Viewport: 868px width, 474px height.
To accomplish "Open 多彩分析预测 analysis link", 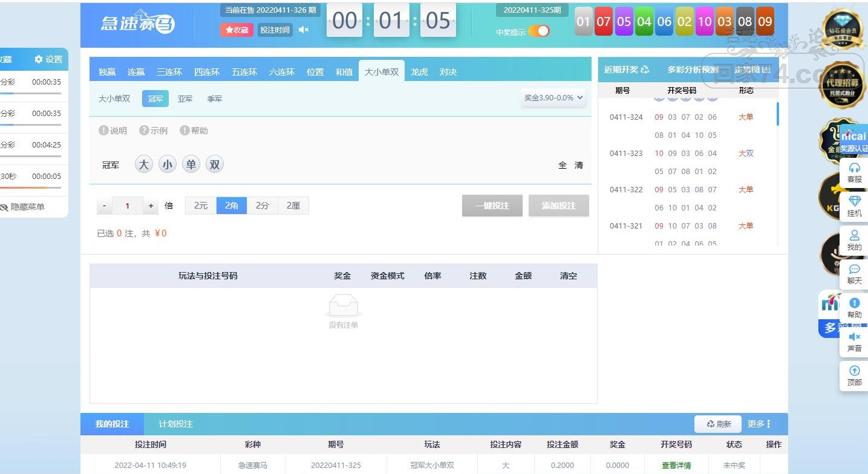I will click(x=693, y=70).
